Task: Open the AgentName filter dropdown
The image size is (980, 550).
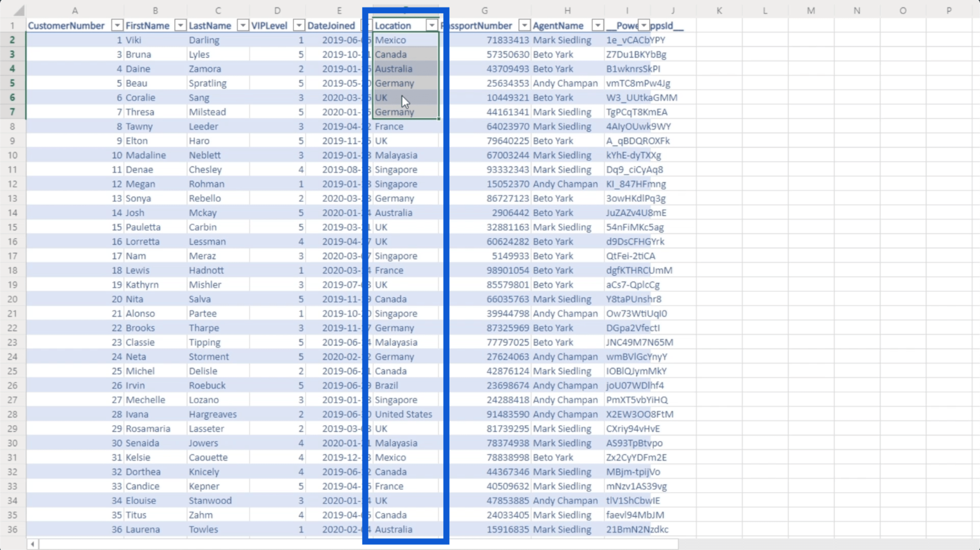Action: pos(597,25)
